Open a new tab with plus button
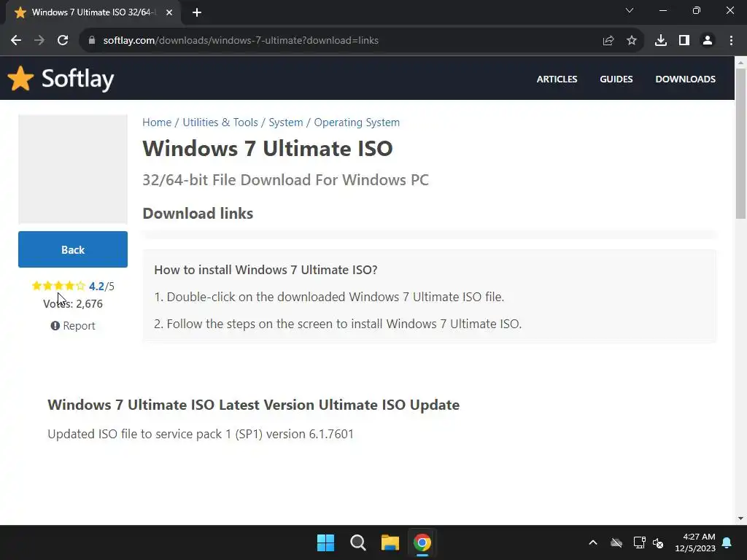The image size is (747, 560). coord(197,12)
